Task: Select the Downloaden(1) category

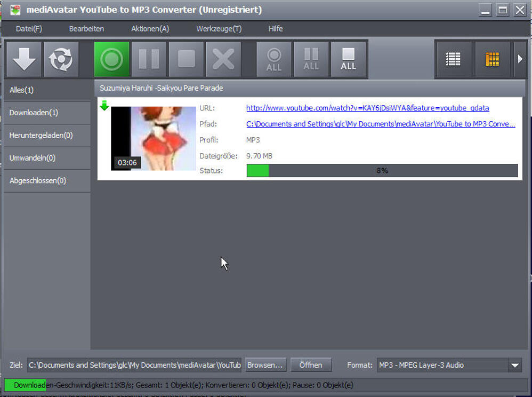Action: click(x=47, y=113)
